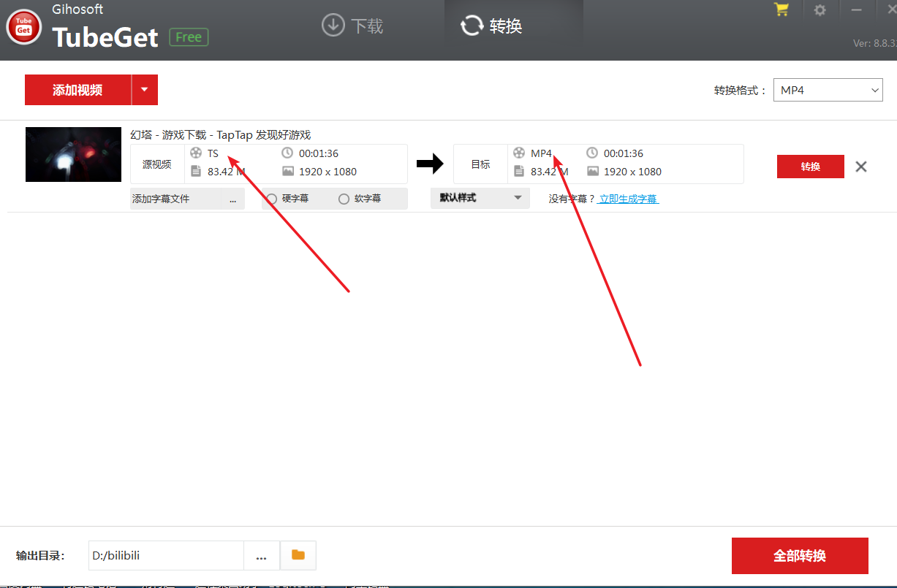Expand the 默认样式 subtitle style dropdown
897x588 pixels.
click(x=480, y=198)
